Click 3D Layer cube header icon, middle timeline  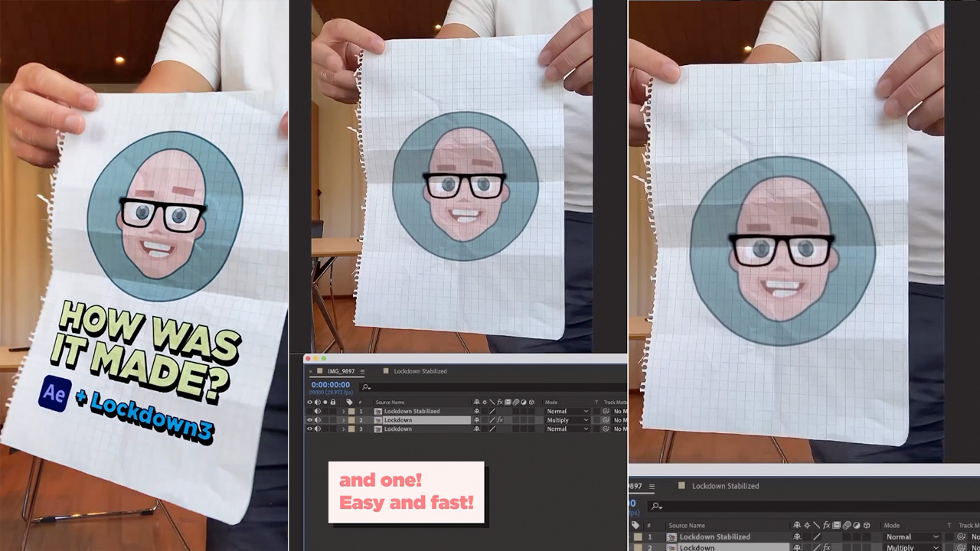pos(531,402)
